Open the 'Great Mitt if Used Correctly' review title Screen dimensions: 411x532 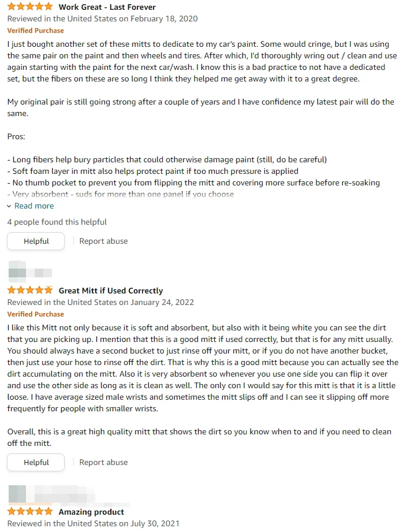(x=111, y=291)
